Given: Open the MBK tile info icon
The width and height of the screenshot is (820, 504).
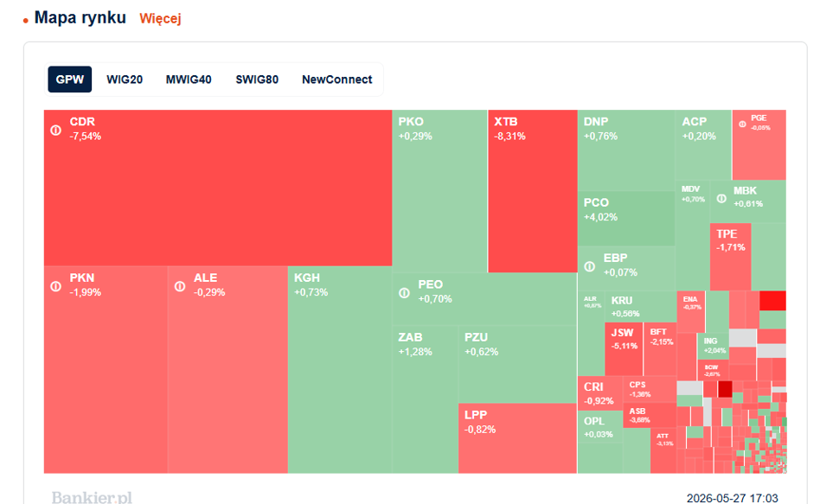Looking at the screenshot, I should [721, 199].
